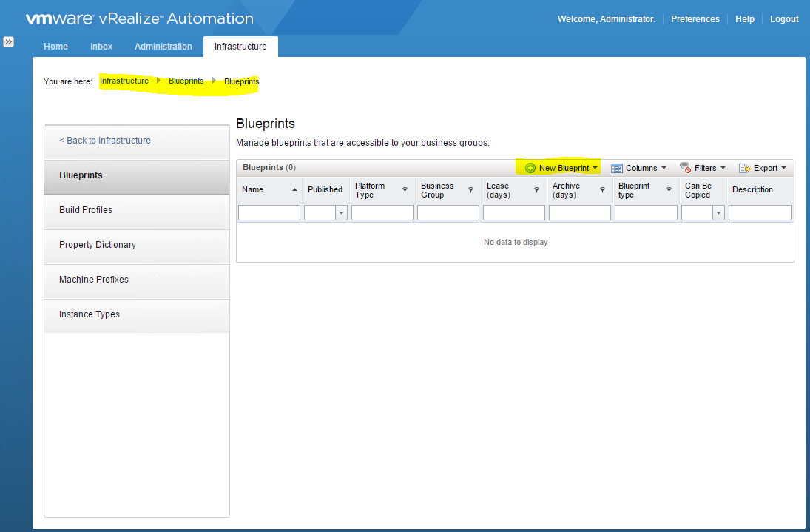This screenshot has width=810, height=532.
Task: Go to the Home tab
Action: click(x=55, y=47)
